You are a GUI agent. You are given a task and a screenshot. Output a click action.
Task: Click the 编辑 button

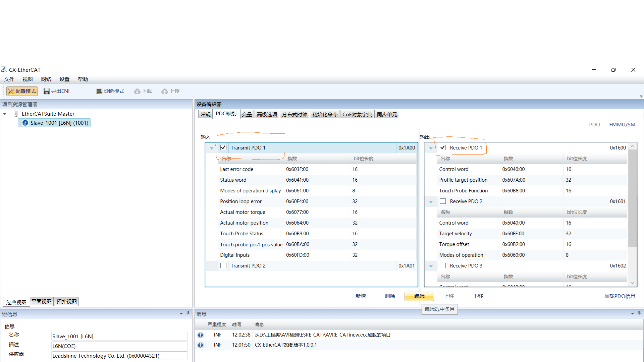pos(419,296)
